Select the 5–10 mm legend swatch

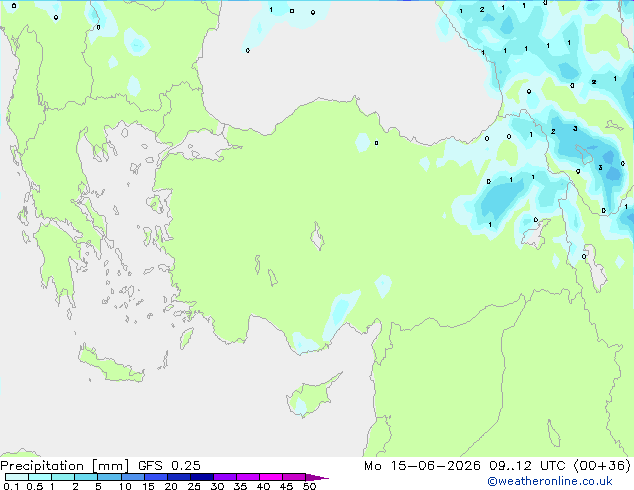coord(109,477)
